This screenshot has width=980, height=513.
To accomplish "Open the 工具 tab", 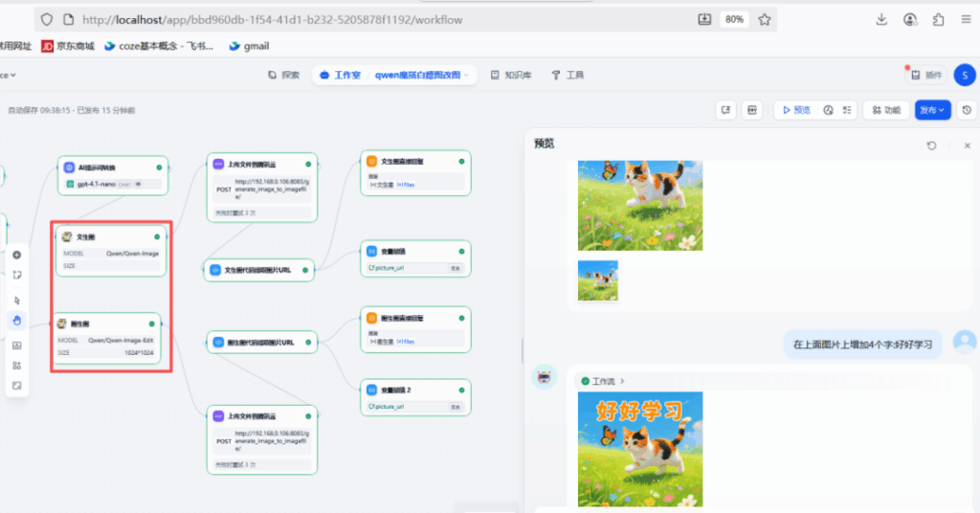I will [568, 75].
